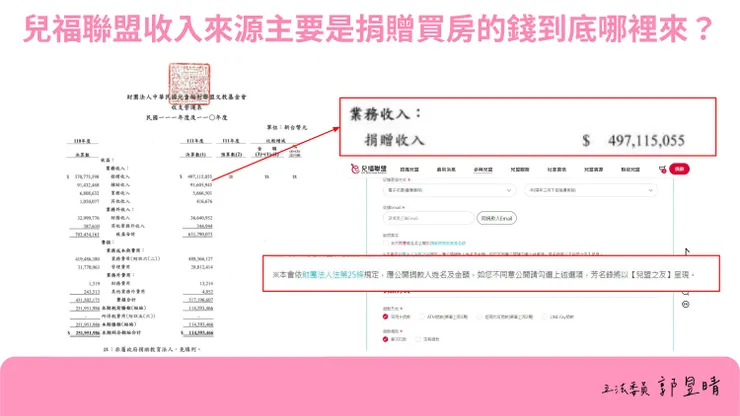Click the magnifier icon below the red notice box
The width and height of the screenshot is (740, 416).
686,293
